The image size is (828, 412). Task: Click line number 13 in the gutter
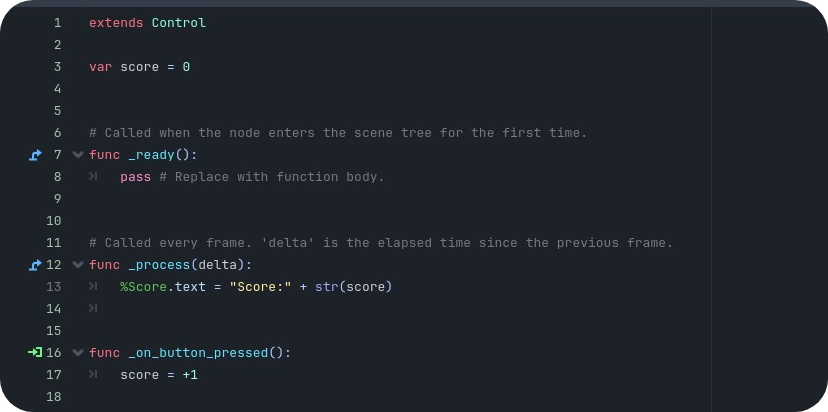click(x=54, y=287)
